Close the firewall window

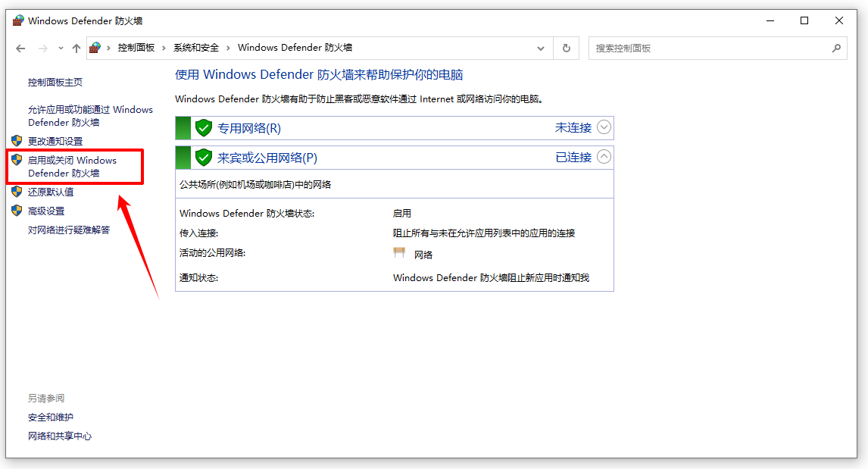(839, 20)
